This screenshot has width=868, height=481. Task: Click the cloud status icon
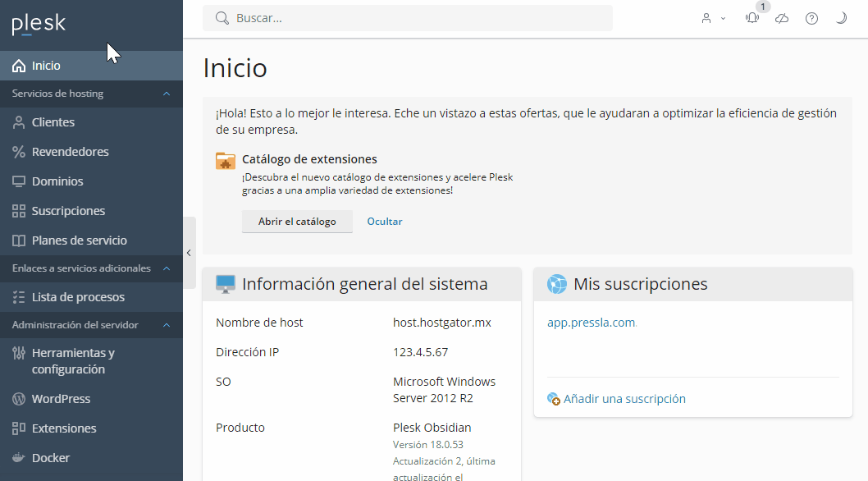click(x=782, y=18)
